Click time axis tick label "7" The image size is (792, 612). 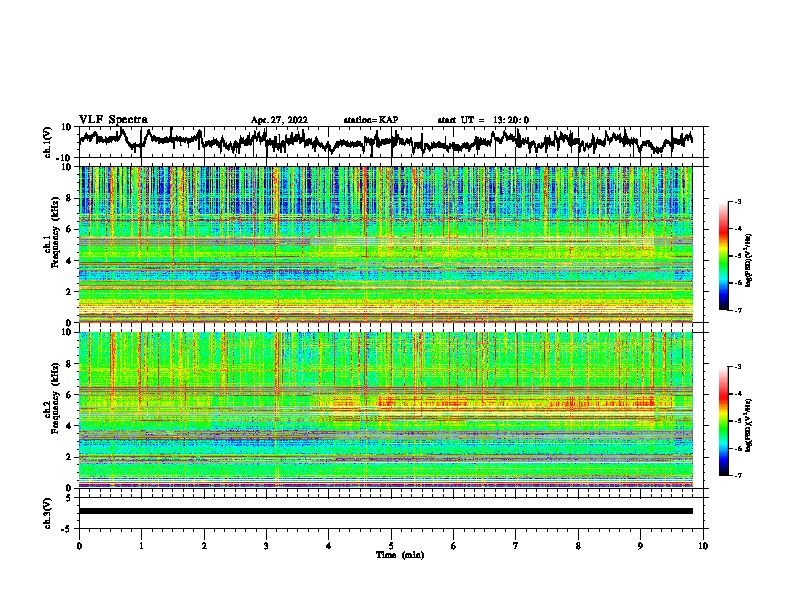click(516, 546)
